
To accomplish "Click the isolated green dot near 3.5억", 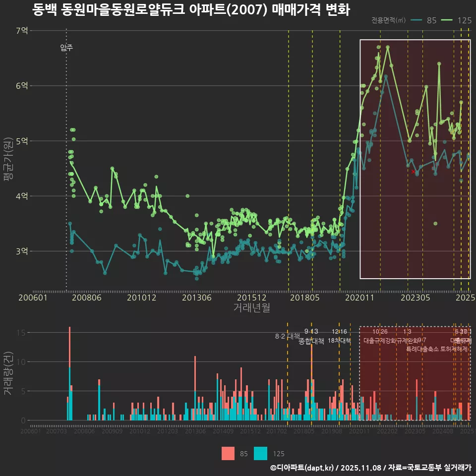I will (x=435, y=224).
